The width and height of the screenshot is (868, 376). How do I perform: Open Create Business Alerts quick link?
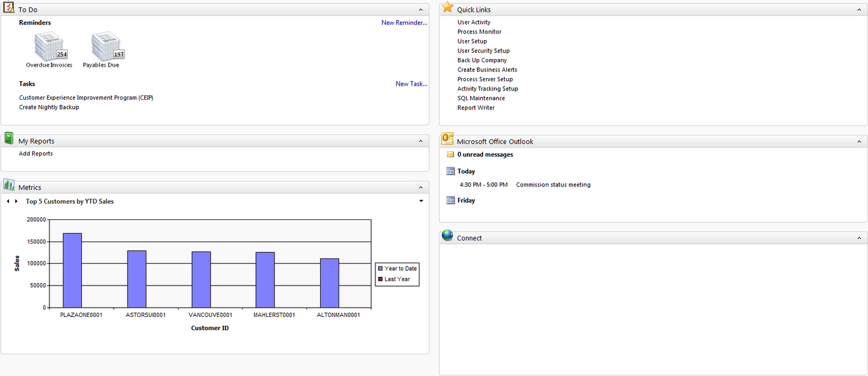pos(487,70)
